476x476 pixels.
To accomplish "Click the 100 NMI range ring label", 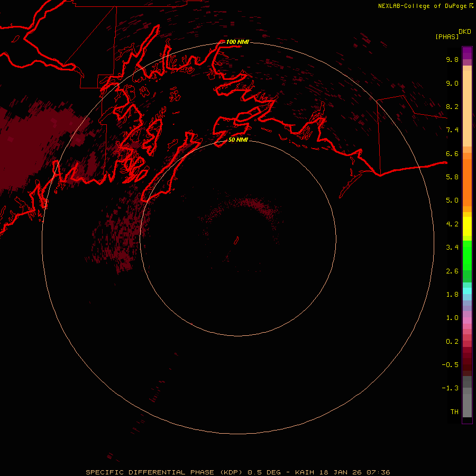I will 237,42.
